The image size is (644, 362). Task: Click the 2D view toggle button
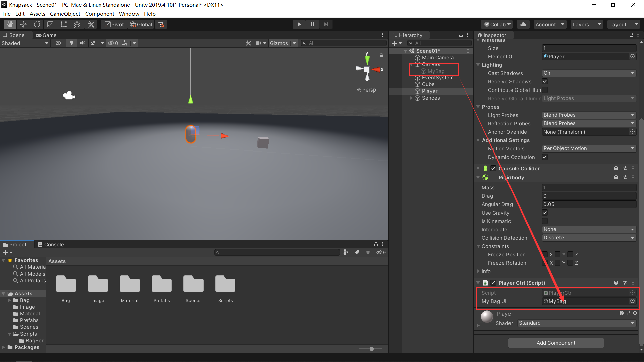pos(58,43)
